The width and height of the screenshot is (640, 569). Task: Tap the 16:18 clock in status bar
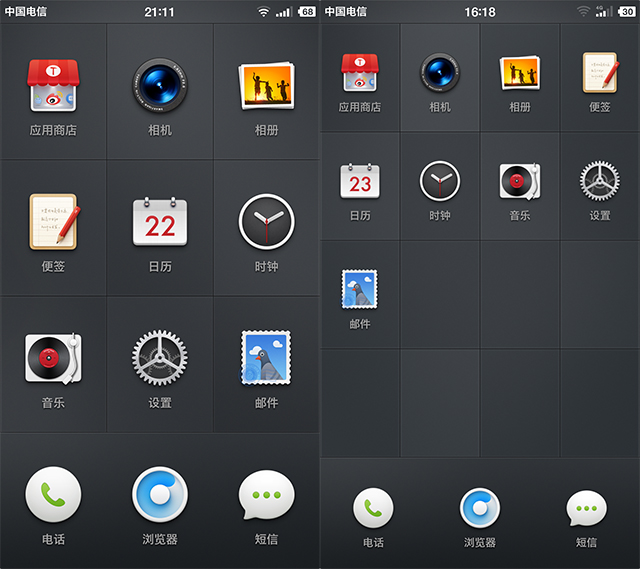pyautogui.click(x=480, y=12)
